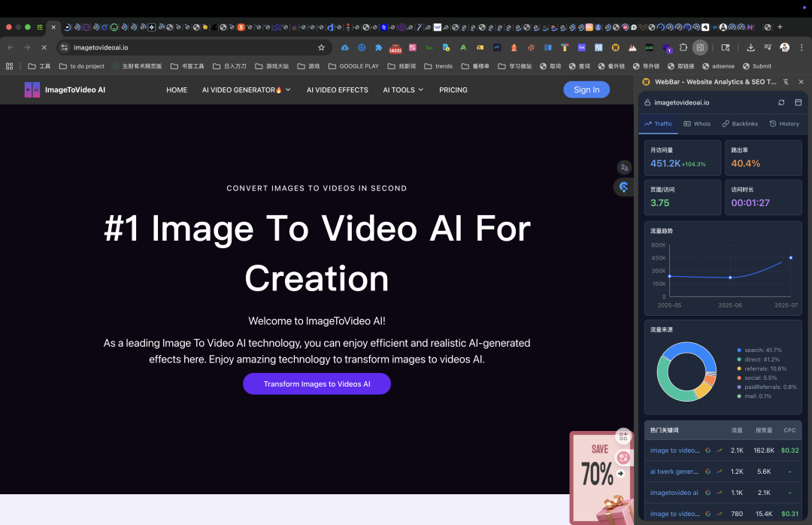Open the blue cloud extension icon
This screenshot has width=812, height=525.
345,47
